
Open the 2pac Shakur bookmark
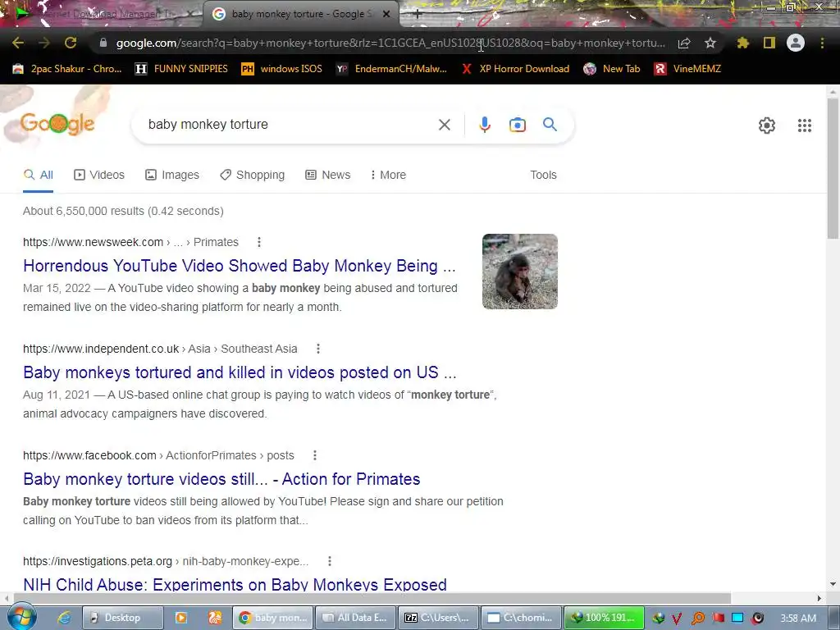point(67,69)
